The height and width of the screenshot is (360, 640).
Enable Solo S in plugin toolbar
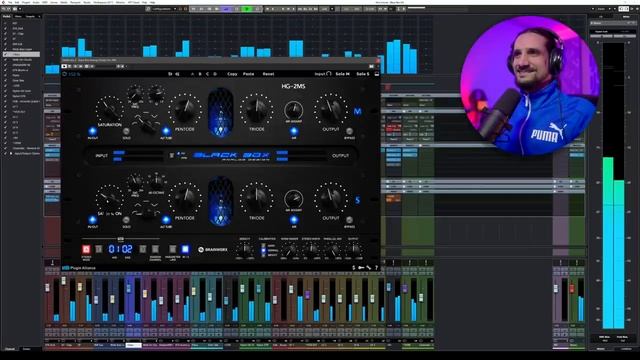pyautogui.click(x=362, y=74)
